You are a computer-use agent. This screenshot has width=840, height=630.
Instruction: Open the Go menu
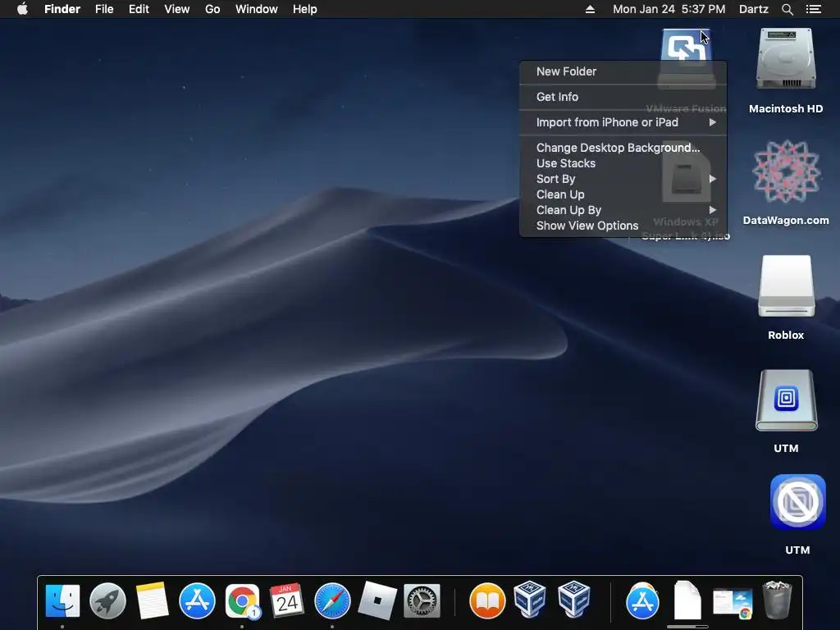[x=212, y=9]
